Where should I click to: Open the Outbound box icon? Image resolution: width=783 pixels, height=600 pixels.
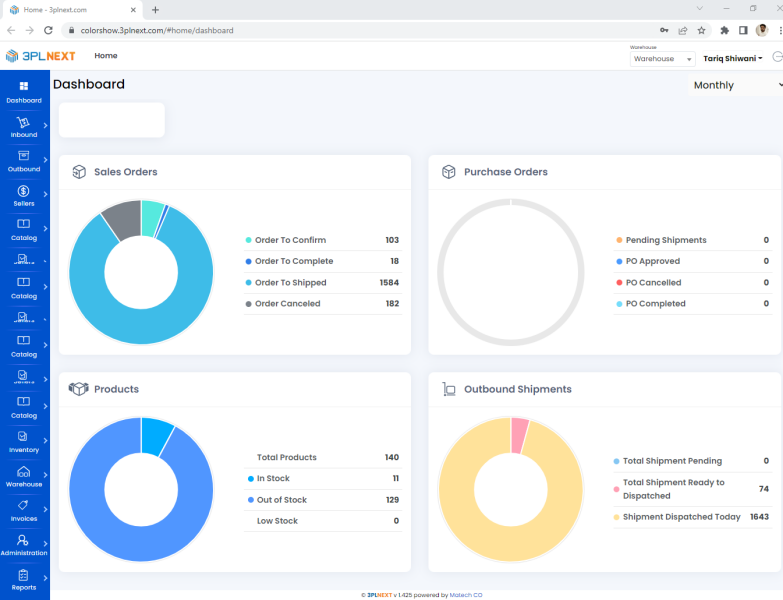click(x=23, y=156)
